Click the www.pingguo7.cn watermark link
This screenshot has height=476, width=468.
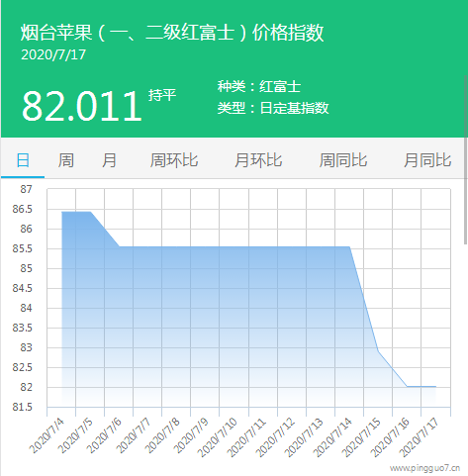point(424,468)
